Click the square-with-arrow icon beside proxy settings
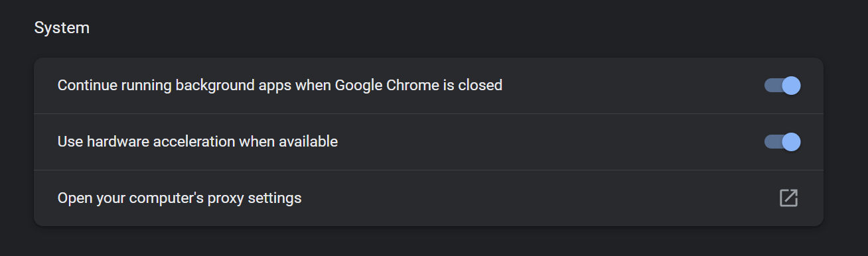Screen dimensions: 868x256 788,198
